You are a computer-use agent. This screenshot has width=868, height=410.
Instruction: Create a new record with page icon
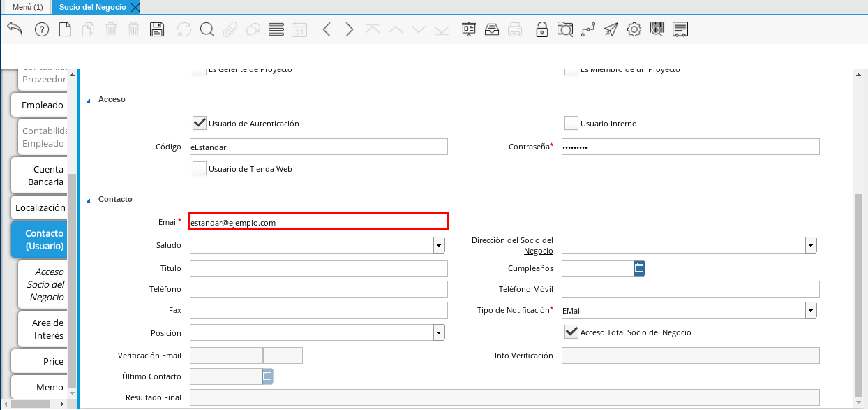tap(65, 29)
